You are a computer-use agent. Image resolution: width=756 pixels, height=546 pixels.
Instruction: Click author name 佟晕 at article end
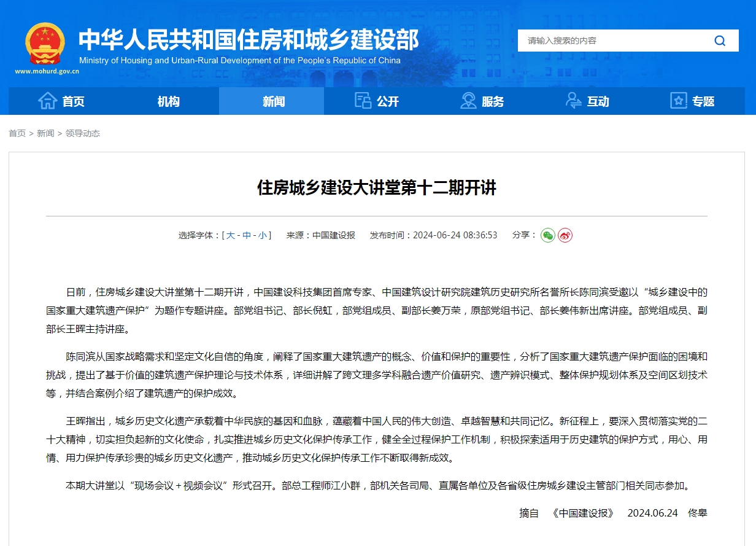[x=698, y=512]
